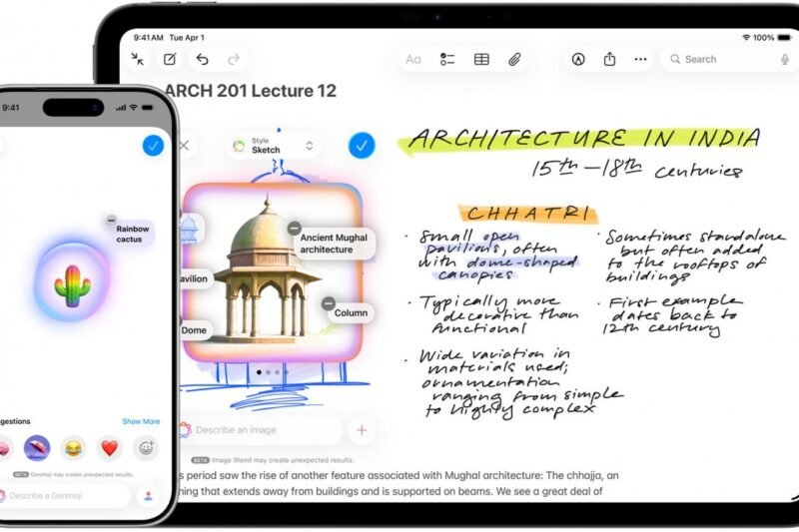Remove the Rainbow cactus tag on iPhone
Image resolution: width=799 pixels, height=532 pixels.
[x=111, y=220]
